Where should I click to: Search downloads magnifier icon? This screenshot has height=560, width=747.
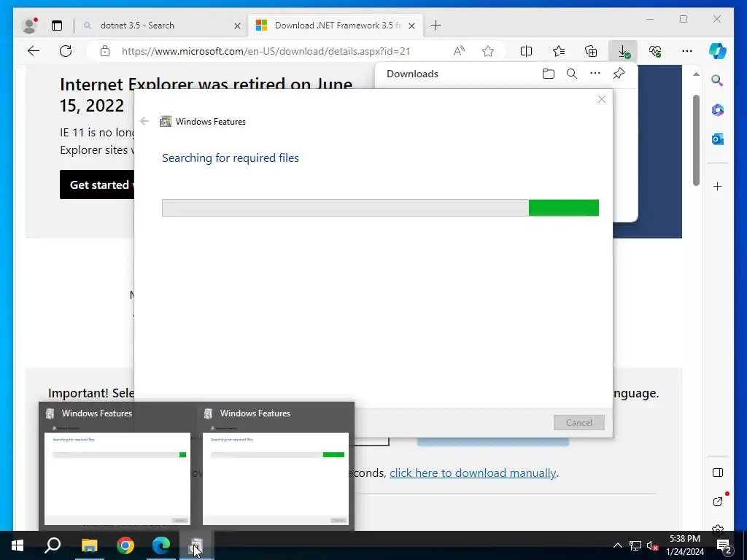pos(572,74)
